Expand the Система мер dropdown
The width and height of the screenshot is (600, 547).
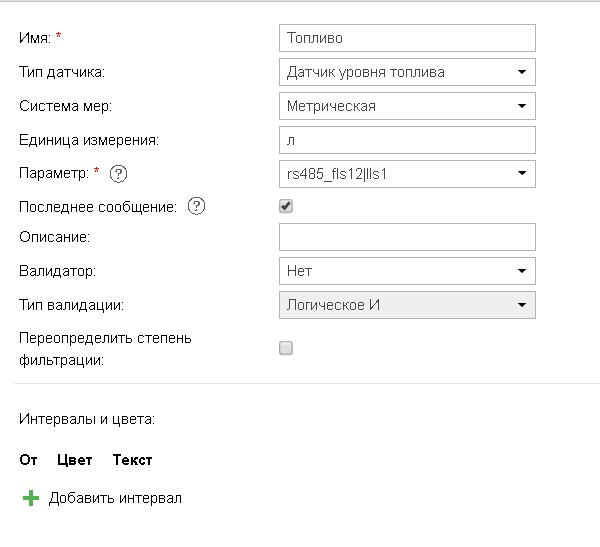coord(407,106)
